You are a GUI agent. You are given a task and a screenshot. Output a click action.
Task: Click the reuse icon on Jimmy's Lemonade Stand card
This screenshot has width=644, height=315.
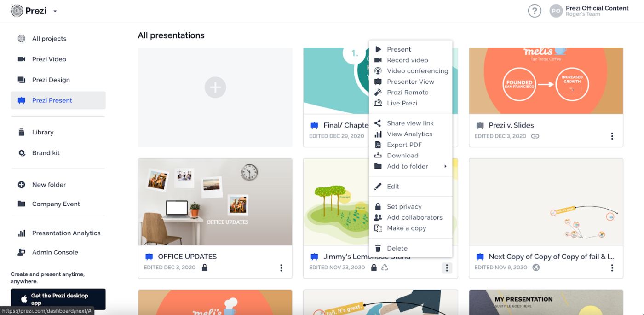385,268
